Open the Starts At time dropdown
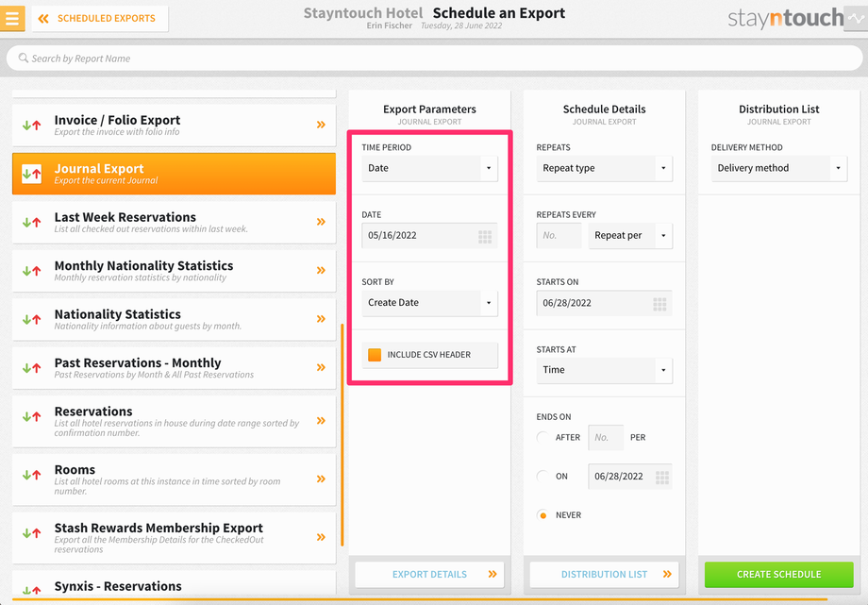This screenshot has width=868, height=605. coord(604,370)
